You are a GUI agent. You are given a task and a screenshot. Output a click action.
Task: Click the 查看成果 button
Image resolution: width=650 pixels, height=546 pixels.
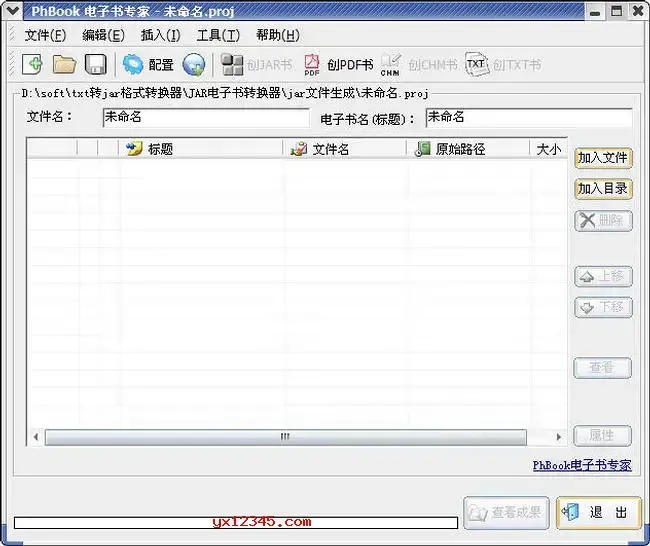[x=506, y=513]
